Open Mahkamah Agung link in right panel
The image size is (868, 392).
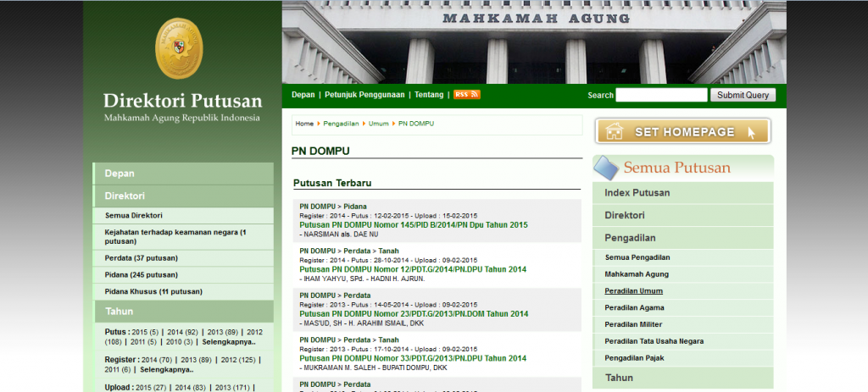[637, 274]
